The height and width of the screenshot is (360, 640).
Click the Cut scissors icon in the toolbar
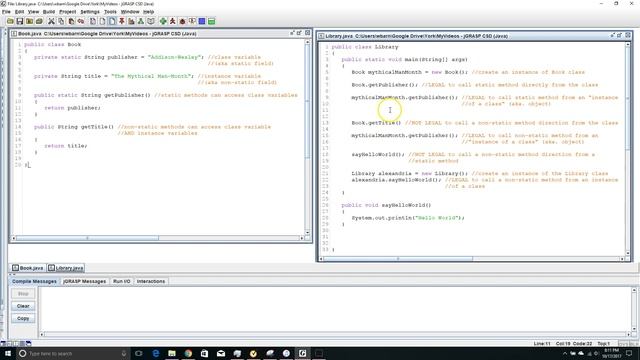click(51, 21)
